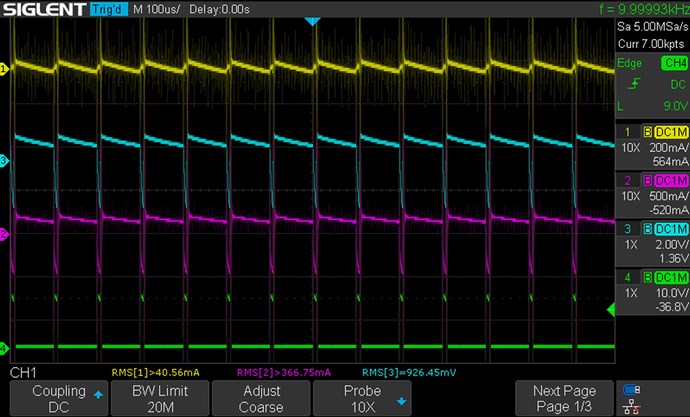Select the channel 1 yellow ground marker
690x417 pixels.
coord(4,69)
